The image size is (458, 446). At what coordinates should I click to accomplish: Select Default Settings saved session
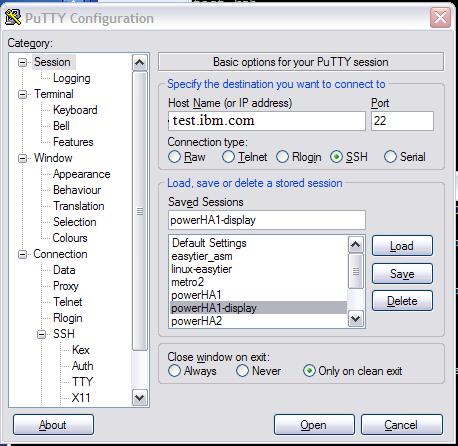click(x=259, y=243)
